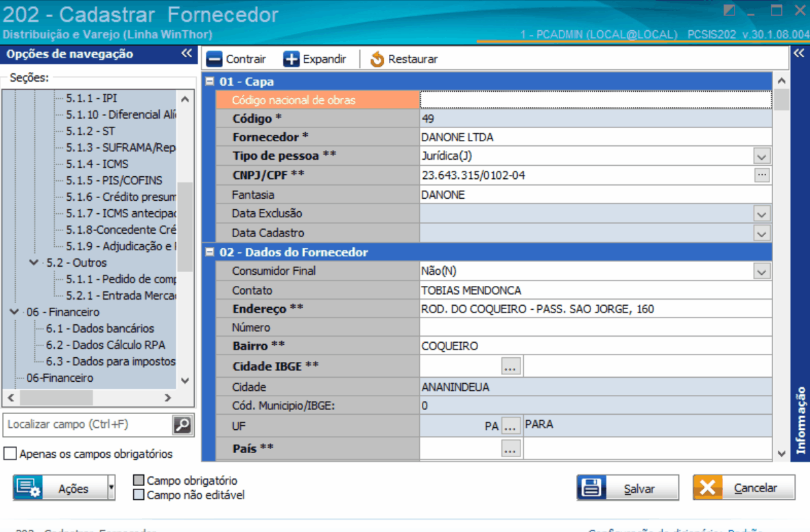The image size is (810, 532).
Task: Toggle Apenas os campos obrigatórios checkbox
Action: tap(10, 453)
